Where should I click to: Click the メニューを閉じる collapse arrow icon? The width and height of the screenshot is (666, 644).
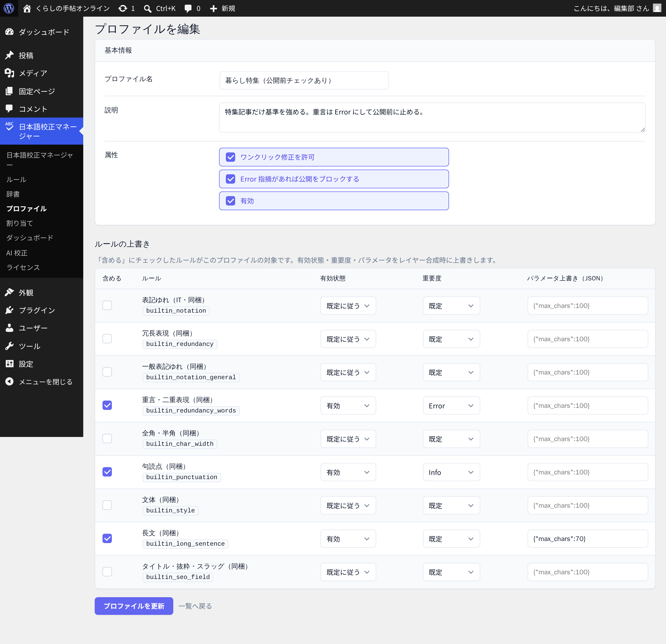pyautogui.click(x=10, y=382)
